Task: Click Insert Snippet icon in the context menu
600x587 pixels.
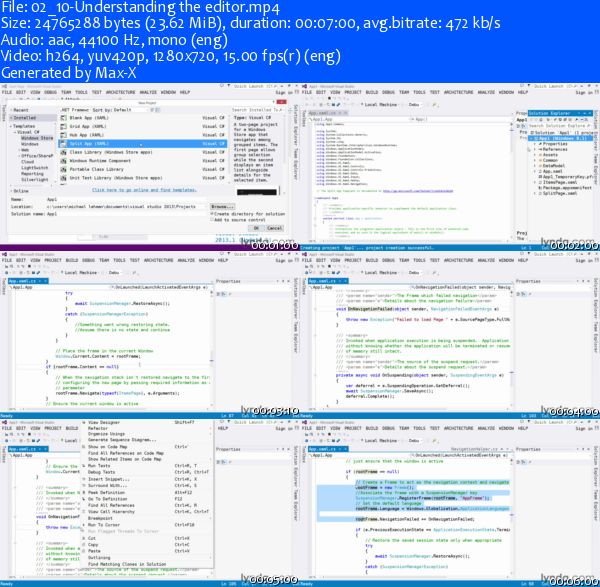Action: coord(84,479)
